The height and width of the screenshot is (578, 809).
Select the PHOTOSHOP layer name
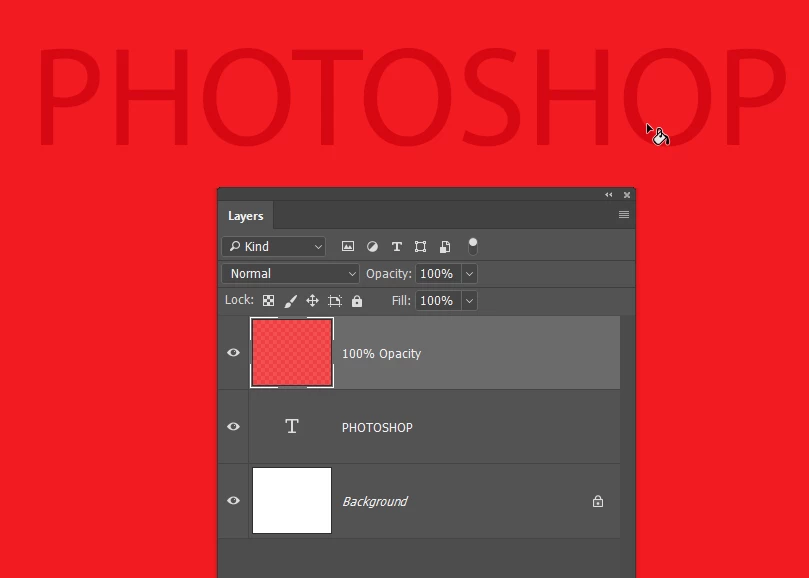pos(377,427)
